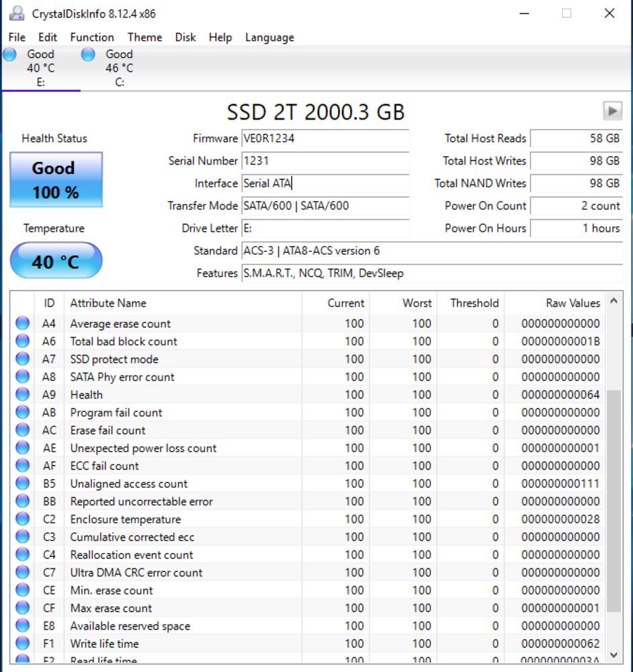The height and width of the screenshot is (672, 633).
Task: Click the Threshold column header
Action: [470, 303]
